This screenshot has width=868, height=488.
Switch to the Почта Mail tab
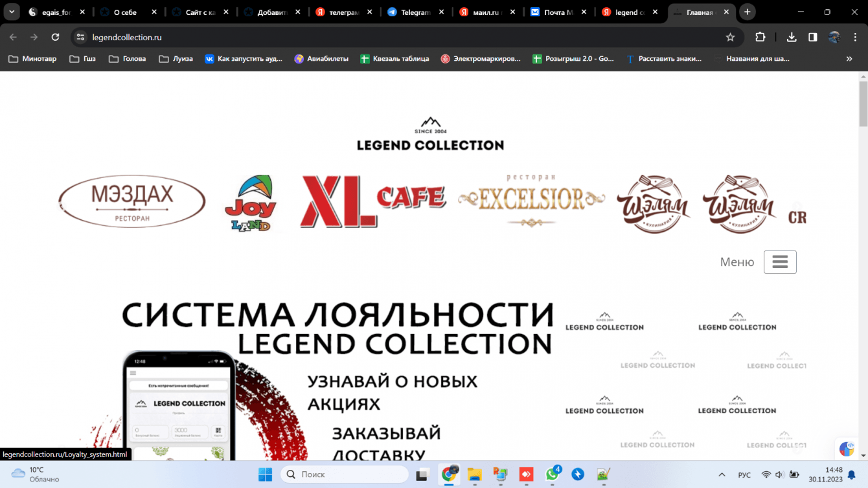559,12
